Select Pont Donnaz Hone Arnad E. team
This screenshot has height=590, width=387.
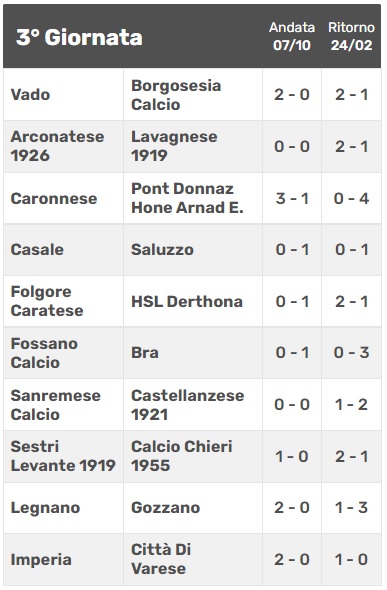(x=187, y=198)
